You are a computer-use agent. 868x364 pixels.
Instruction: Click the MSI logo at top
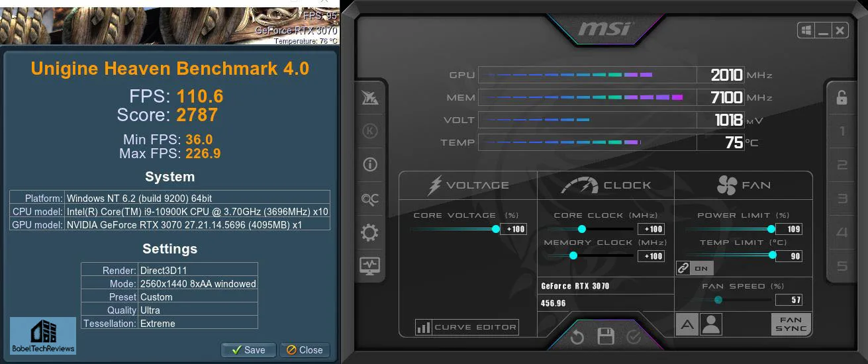(x=606, y=30)
